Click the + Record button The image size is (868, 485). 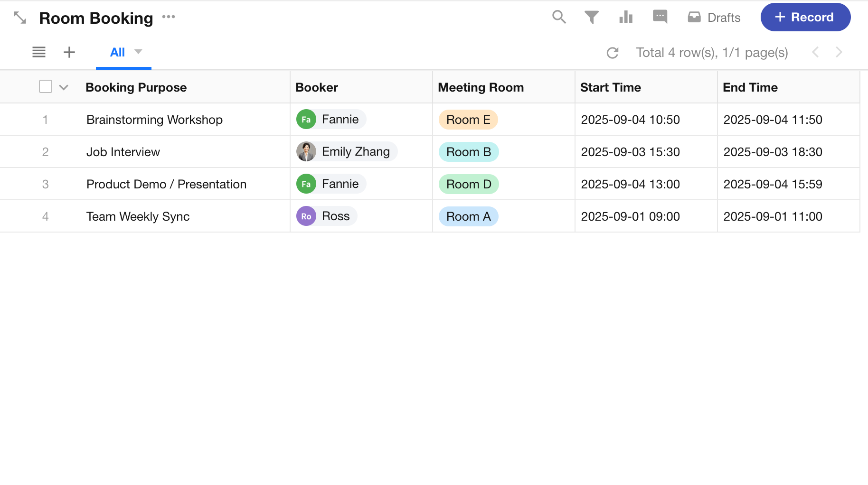[x=805, y=18]
